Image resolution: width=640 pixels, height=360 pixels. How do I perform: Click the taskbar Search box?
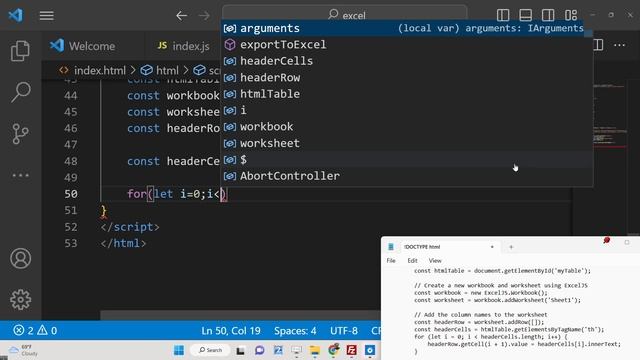click(211, 350)
